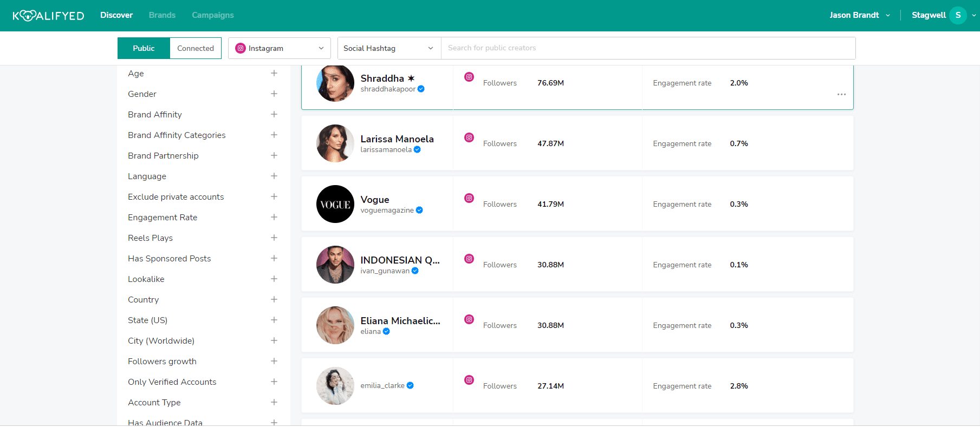Screen dimensions: 980x427
Task: Expand Age filter with plus icon
Action: coord(274,74)
